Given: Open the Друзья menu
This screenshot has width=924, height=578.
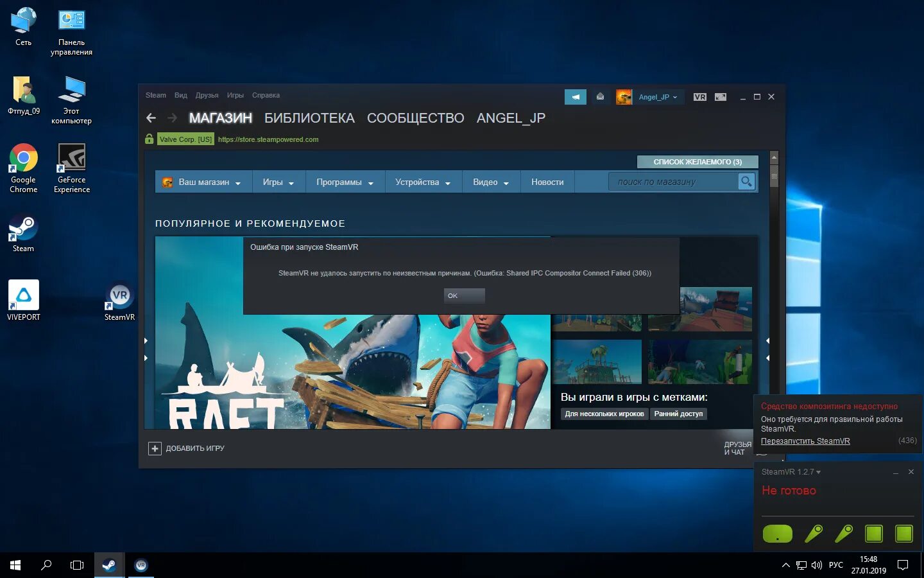Looking at the screenshot, I should coord(207,95).
